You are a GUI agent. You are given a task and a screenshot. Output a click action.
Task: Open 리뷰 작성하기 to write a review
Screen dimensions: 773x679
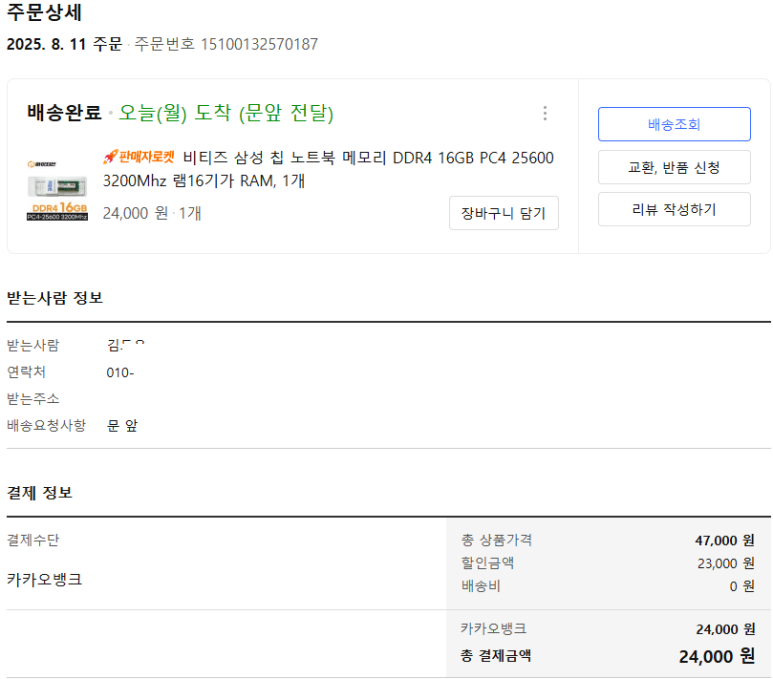(x=674, y=209)
